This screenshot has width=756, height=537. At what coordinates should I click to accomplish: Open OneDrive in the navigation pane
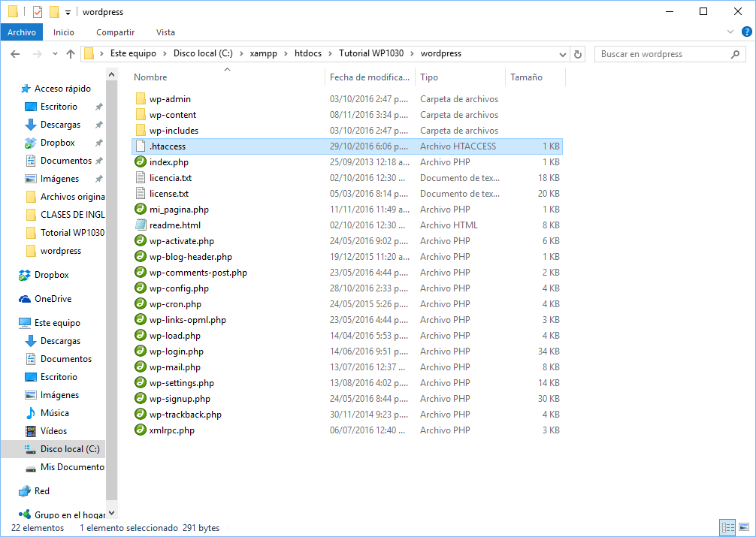click(53, 299)
